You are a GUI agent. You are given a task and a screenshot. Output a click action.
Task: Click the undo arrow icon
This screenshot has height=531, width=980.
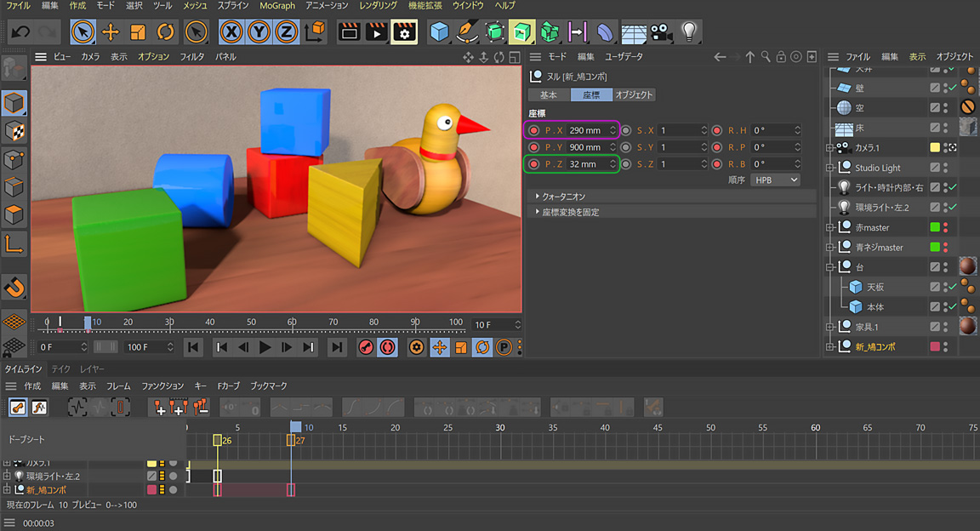coord(20,32)
